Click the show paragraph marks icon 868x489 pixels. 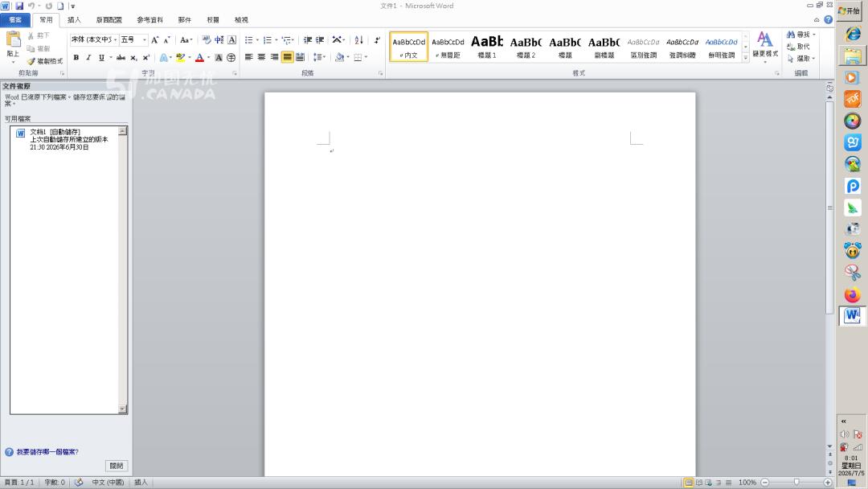pyautogui.click(x=377, y=40)
